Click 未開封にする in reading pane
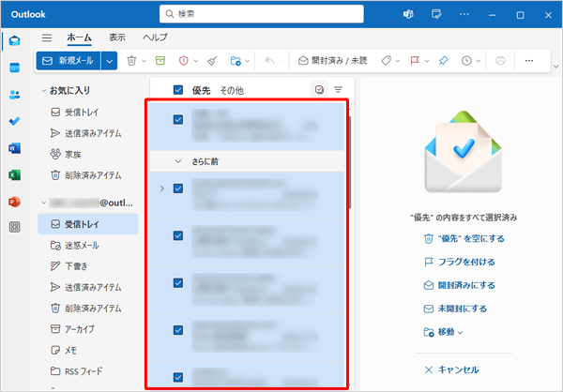The width and height of the screenshot is (563, 392). (x=456, y=309)
